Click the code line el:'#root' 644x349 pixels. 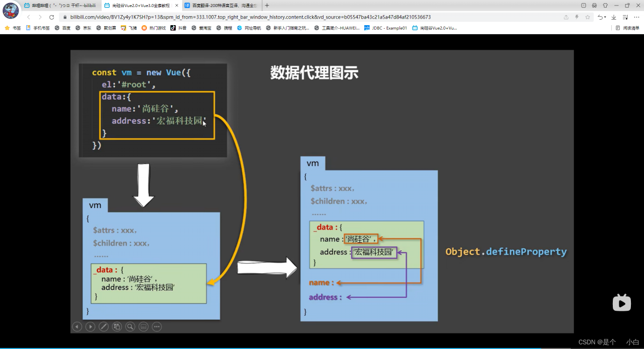coord(129,85)
